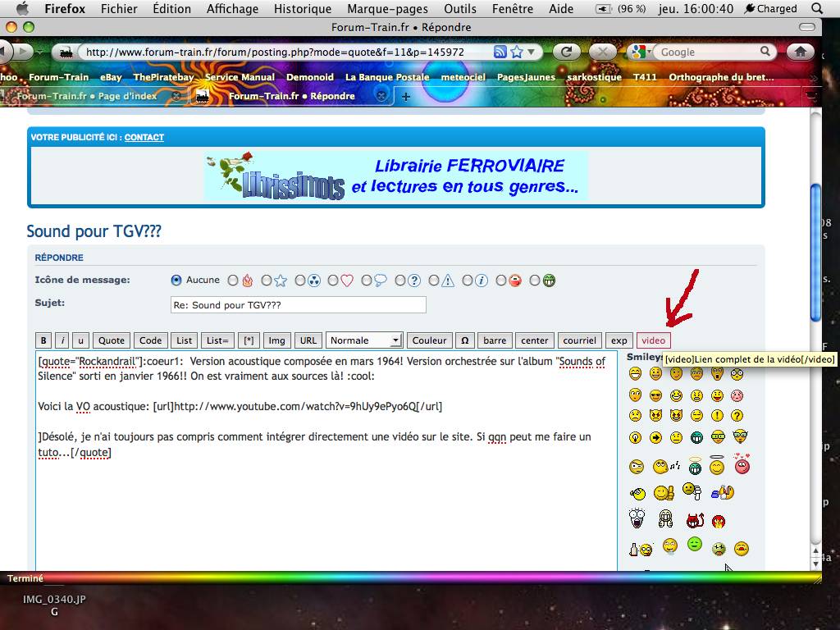Viewport: 840px width, 630px height.
Task: Insert the exclamation mark smiley
Action: (x=717, y=416)
